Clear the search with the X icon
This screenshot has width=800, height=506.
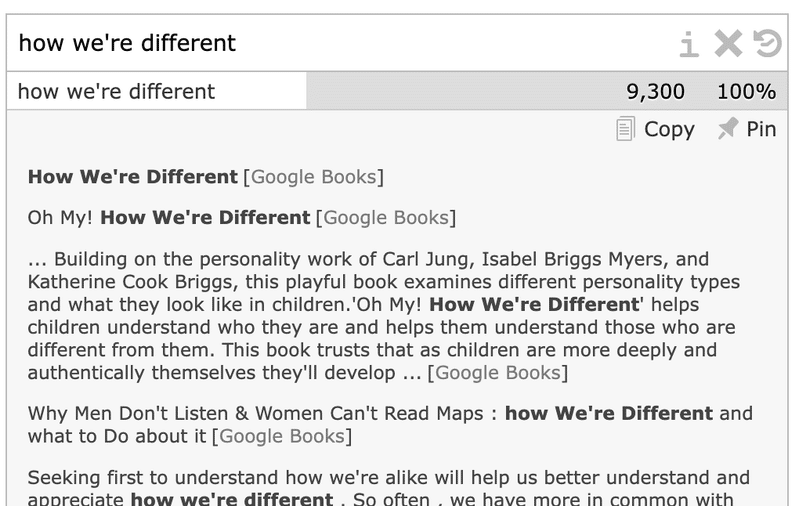728,43
